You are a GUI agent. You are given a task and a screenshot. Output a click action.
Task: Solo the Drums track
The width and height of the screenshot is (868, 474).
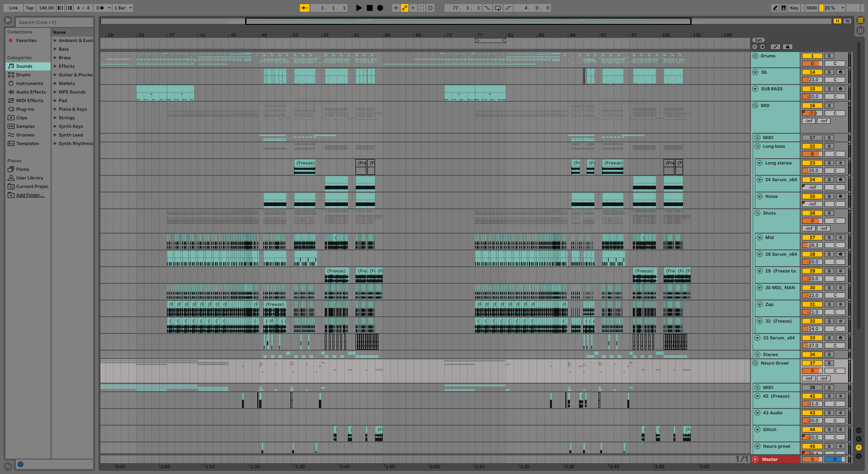pos(829,56)
